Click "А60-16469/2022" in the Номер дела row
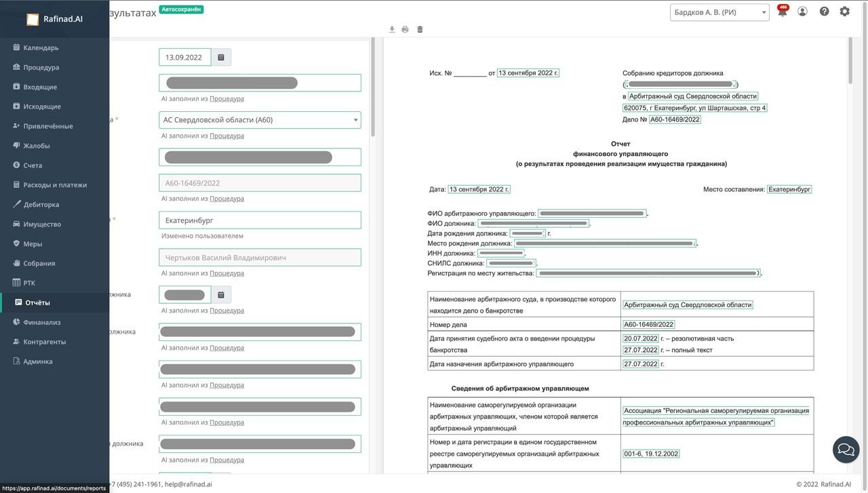The height and width of the screenshot is (493, 868). (648, 325)
